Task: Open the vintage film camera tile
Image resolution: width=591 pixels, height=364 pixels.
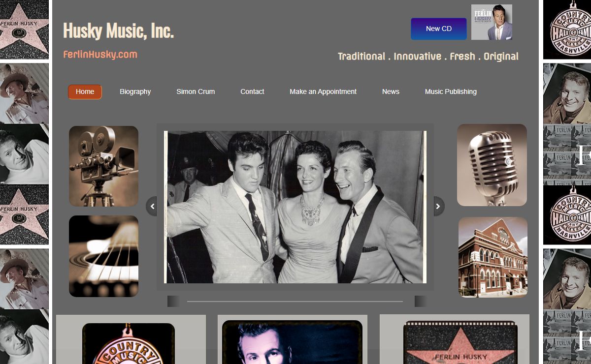Action: (x=103, y=166)
